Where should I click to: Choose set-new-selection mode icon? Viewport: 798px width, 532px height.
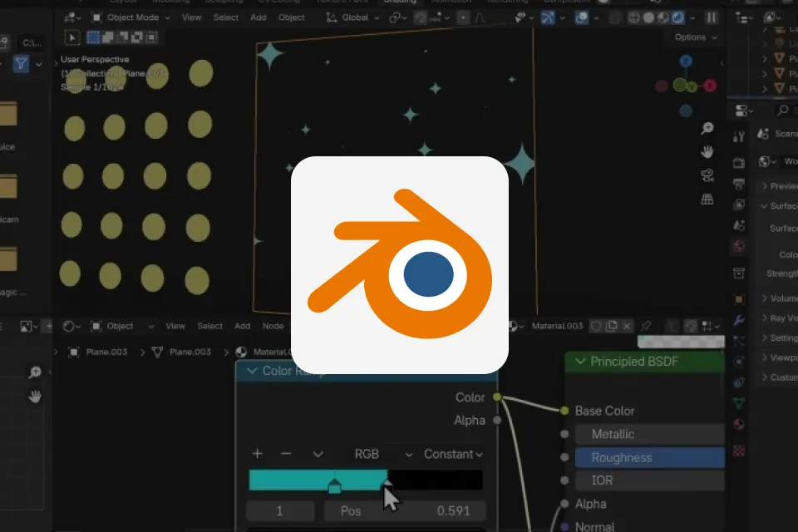[x=93, y=37]
